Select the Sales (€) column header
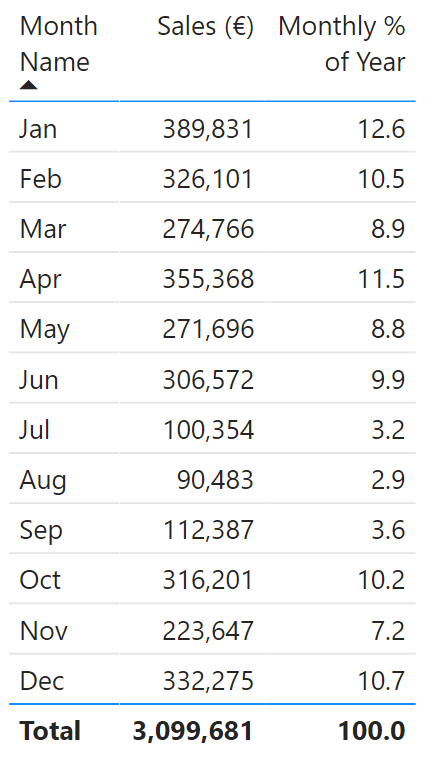The width and height of the screenshot is (442, 760). pyautogui.click(x=205, y=26)
